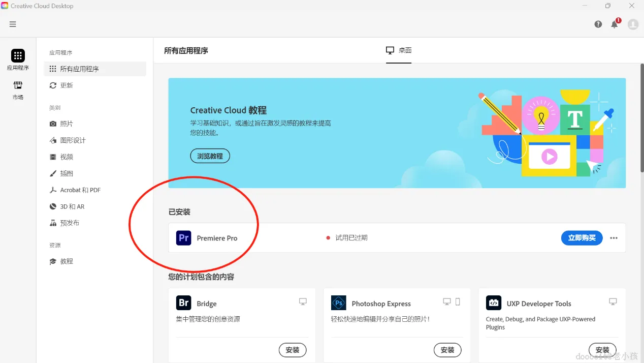Open the help question mark menu
The image size is (644, 363).
click(x=598, y=24)
